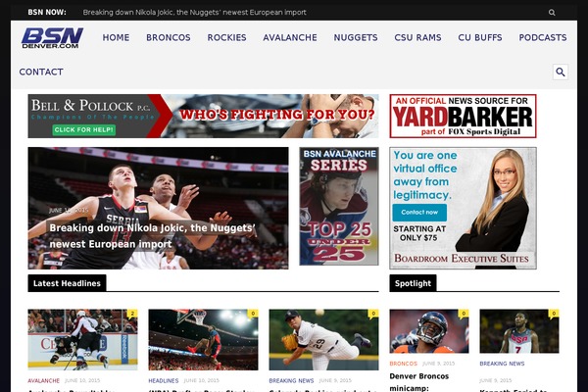The image size is (588, 392).
Task: Open the Podcasts section
Action: (543, 37)
